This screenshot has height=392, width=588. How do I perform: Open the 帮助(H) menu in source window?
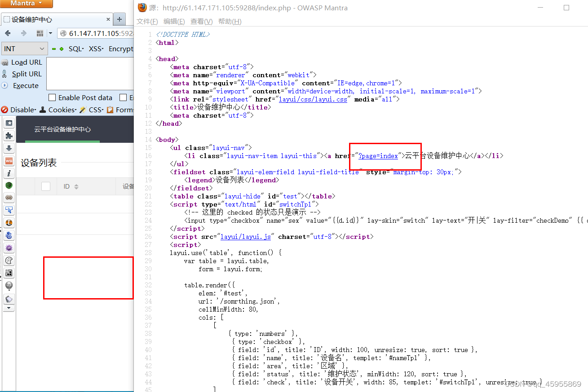[x=230, y=22]
